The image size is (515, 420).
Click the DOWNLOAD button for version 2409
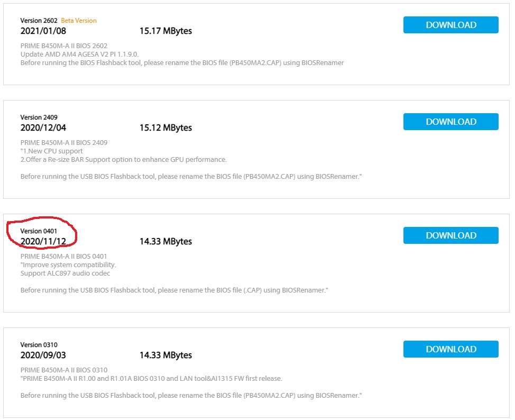[450, 122]
